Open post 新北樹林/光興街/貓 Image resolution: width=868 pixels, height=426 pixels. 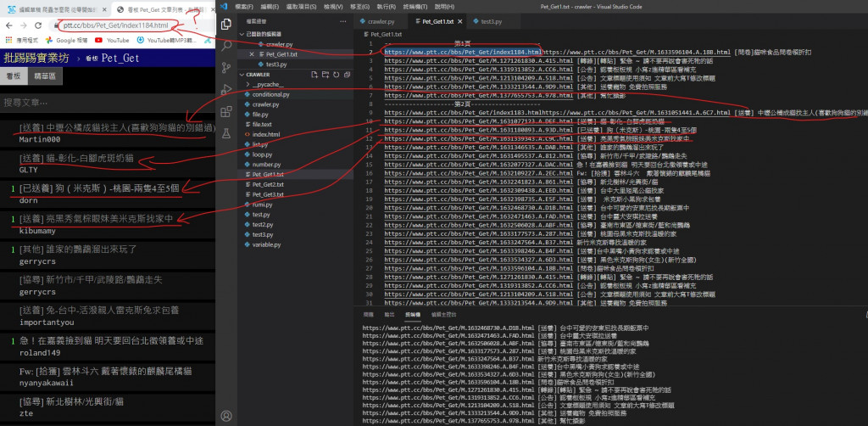click(x=71, y=401)
